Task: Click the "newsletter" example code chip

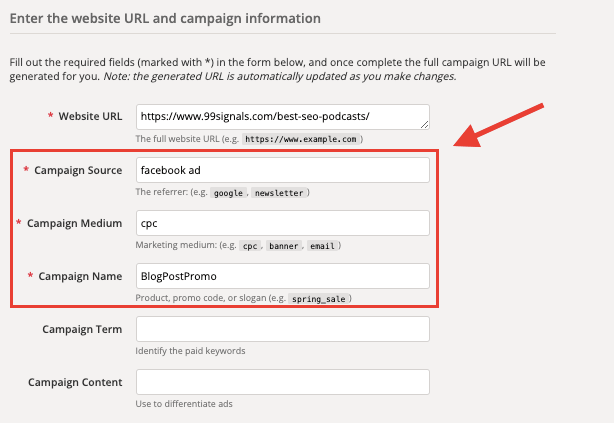Action: [x=279, y=192]
